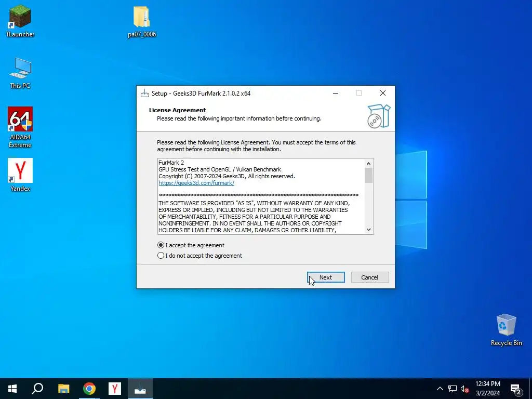
Task: Select "I accept the agreement" radio button
Action: click(161, 245)
